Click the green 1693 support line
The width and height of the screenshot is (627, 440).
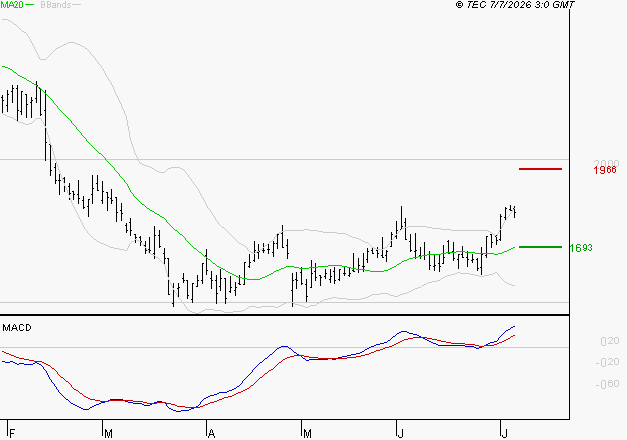coord(540,247)
